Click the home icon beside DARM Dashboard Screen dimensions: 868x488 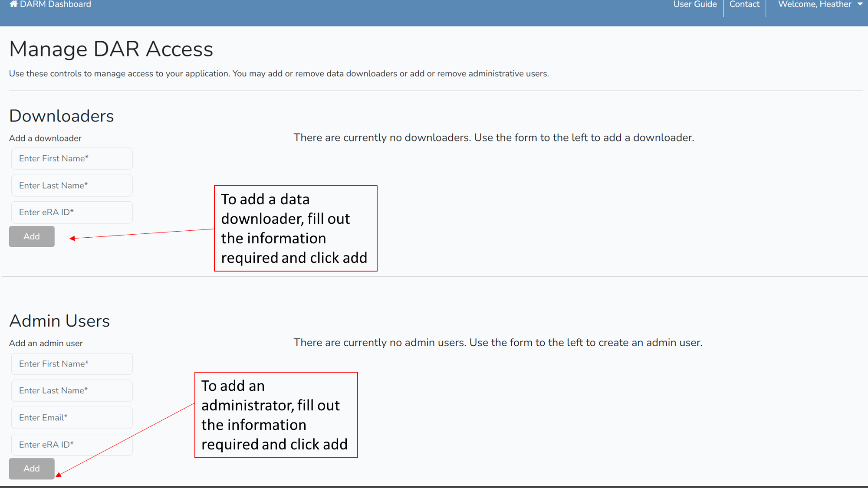(13, 4)
